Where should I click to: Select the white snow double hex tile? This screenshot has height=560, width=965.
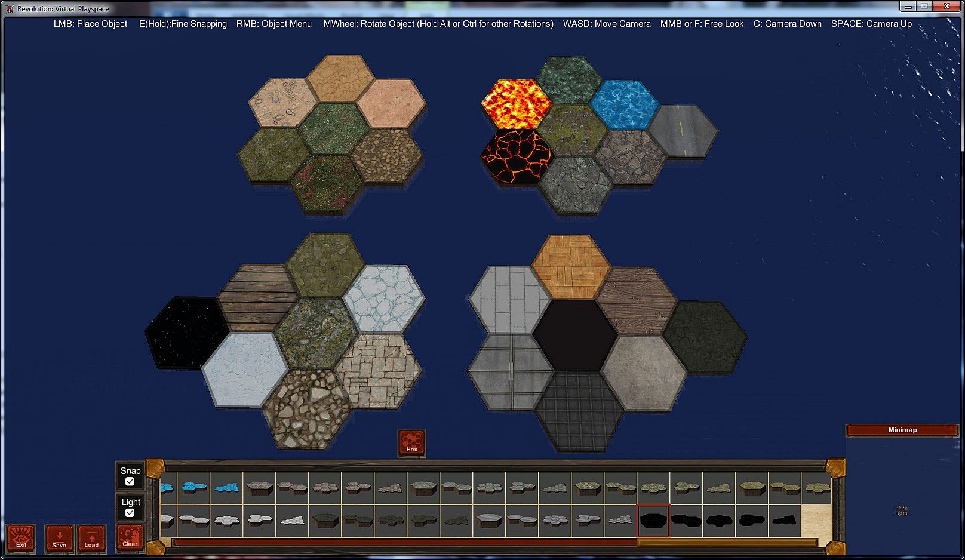coord(193,521)
